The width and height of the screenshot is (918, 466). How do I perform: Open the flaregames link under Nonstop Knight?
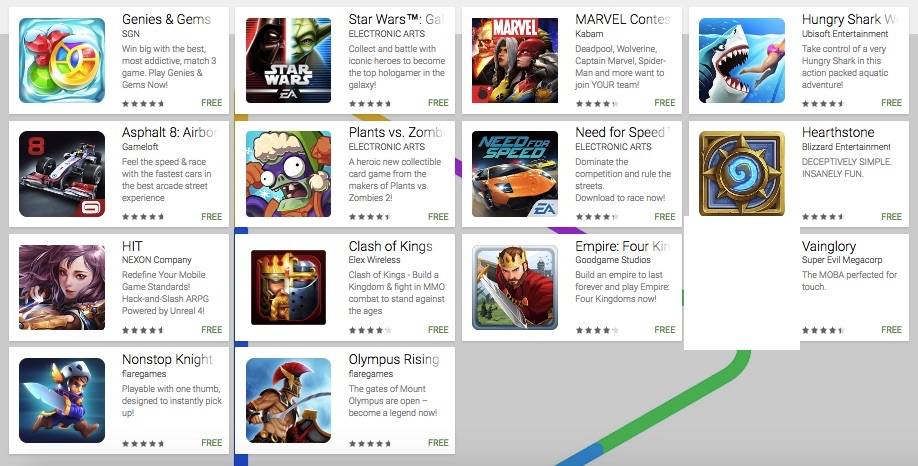coord(144,374)
